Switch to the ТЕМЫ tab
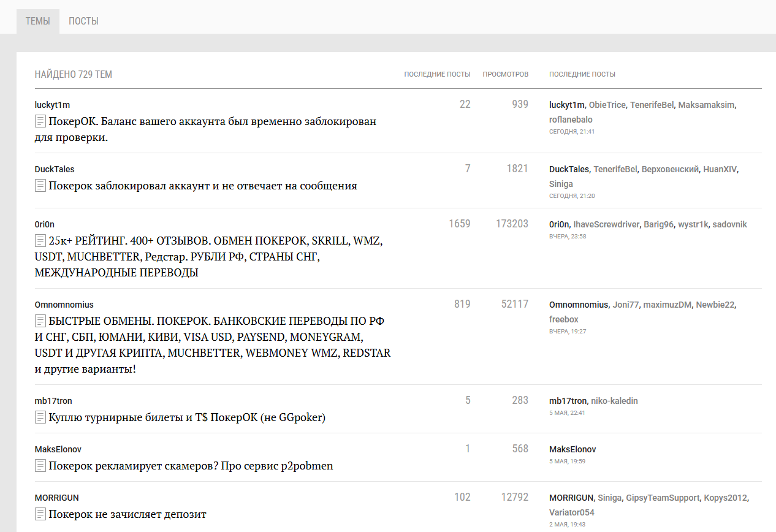Screen dimensions: 776x532 [38, 21]
